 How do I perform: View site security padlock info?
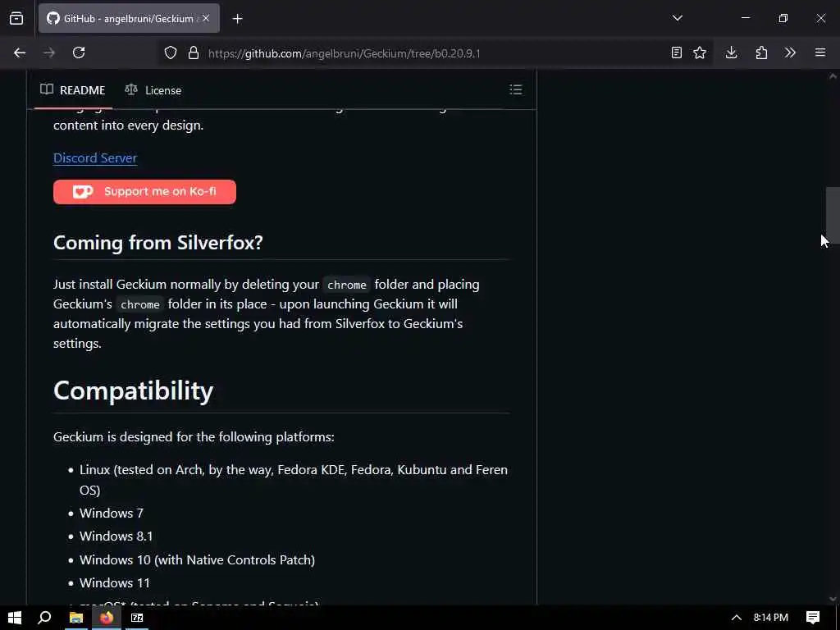tap(194, 52)
